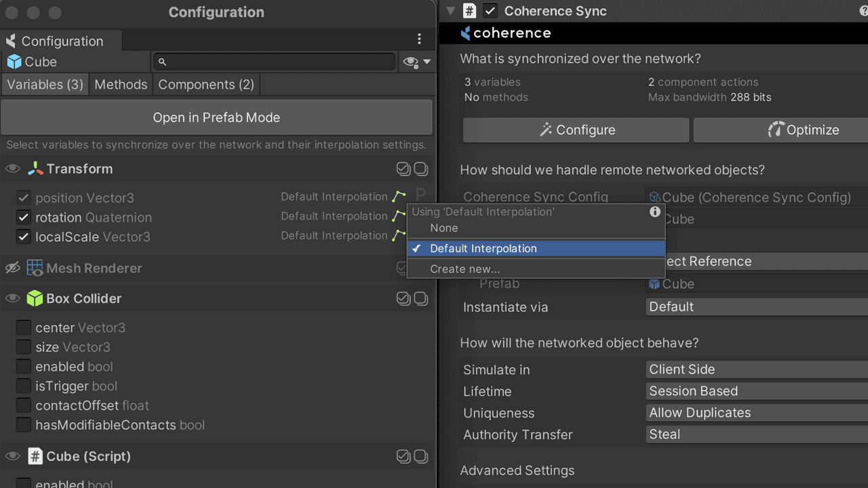Screen dimensions: 868x488
Task: Open the Simulate in Client Side dropdown
Action: (x=757, y=369)
